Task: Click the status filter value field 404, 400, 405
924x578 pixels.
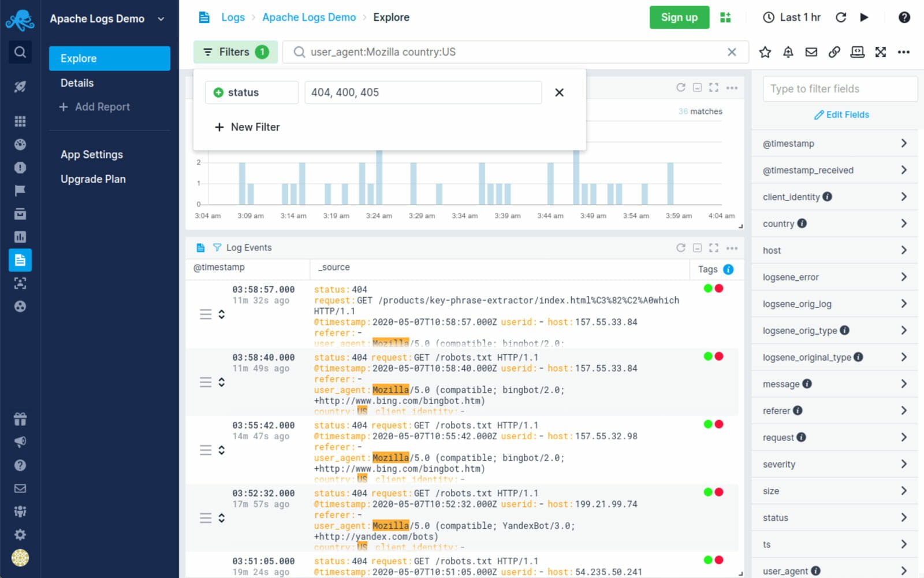Action: coord(423,92)
